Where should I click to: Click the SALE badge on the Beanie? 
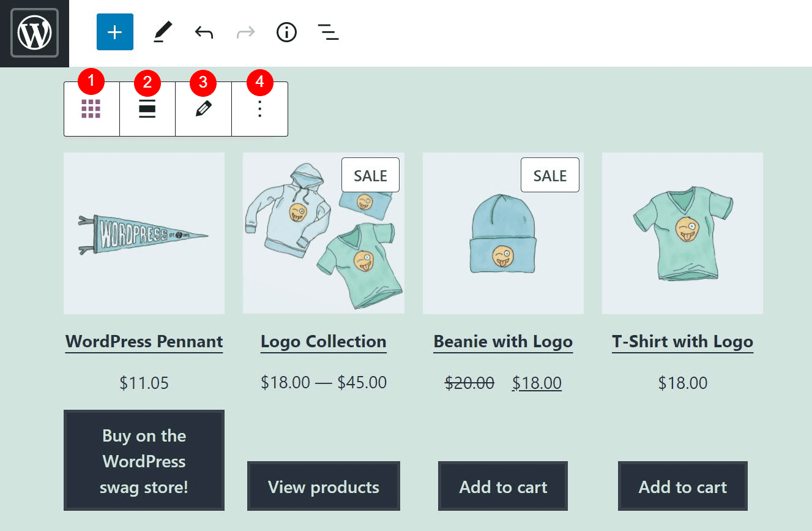549,175
